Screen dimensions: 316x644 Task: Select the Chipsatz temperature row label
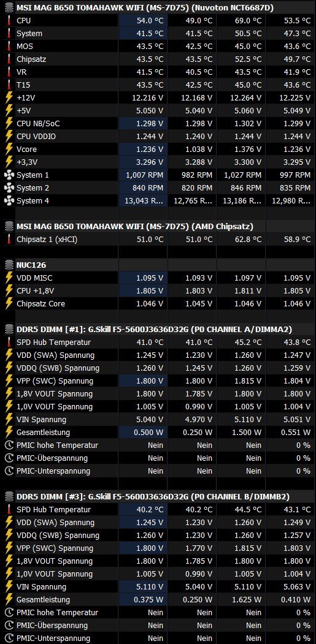32,59
